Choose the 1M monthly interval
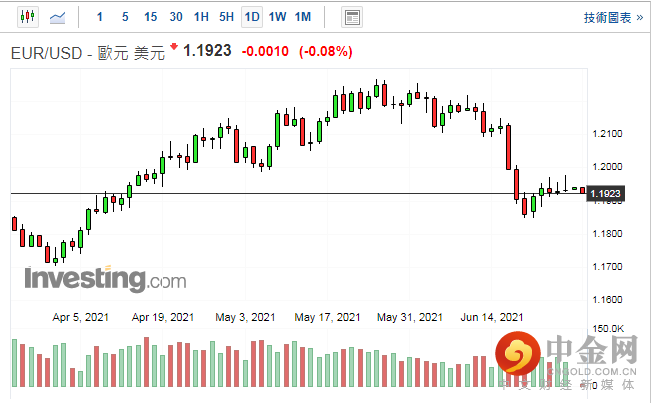 click(303, 17)
